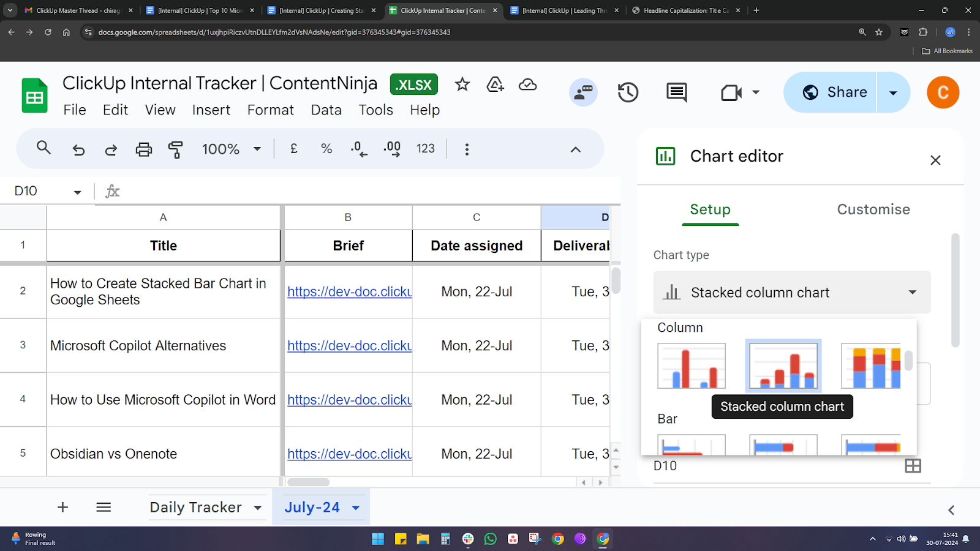
Task: Select the stacked column chart thumbnail
Action: click(x=783, y=366)
